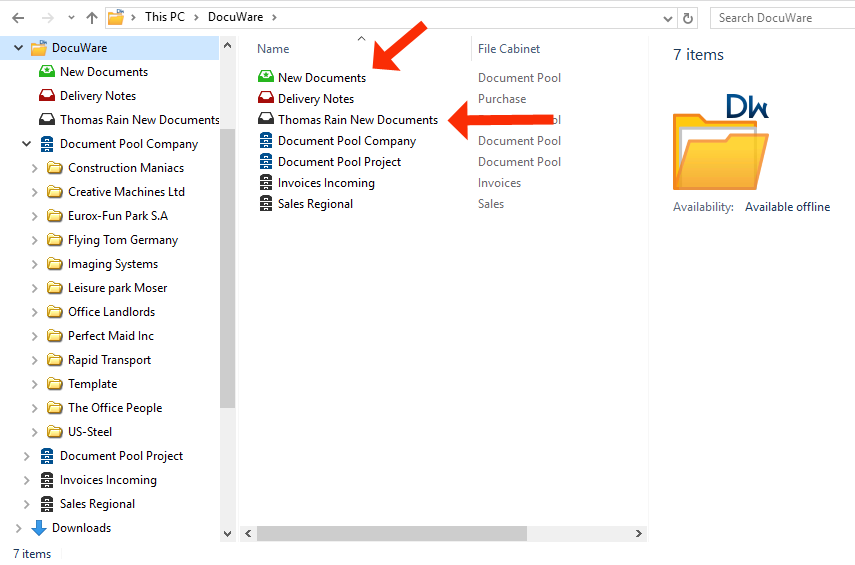855x565 pixels.
Task: Click Thomas Rain New Documents icon in list
Action: pos(266,118)
